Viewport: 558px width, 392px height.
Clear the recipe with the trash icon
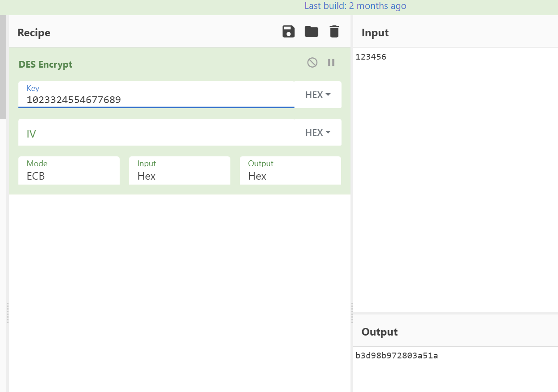pos(334,31)
